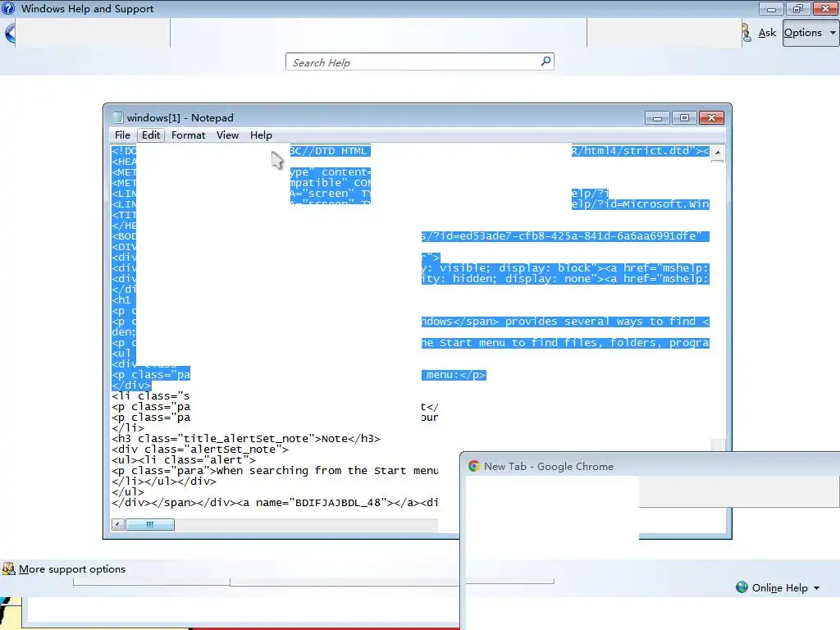This screenshot has height=630, width=840.
Task: Click the selected '</div>' line in Notepad
Action: click(131, 386)
